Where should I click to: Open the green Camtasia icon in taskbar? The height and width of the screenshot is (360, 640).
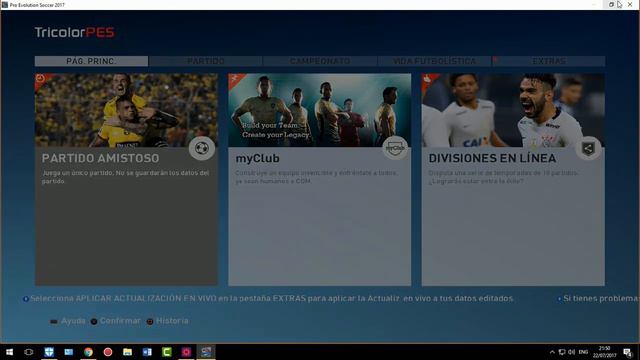pos(167,352)
